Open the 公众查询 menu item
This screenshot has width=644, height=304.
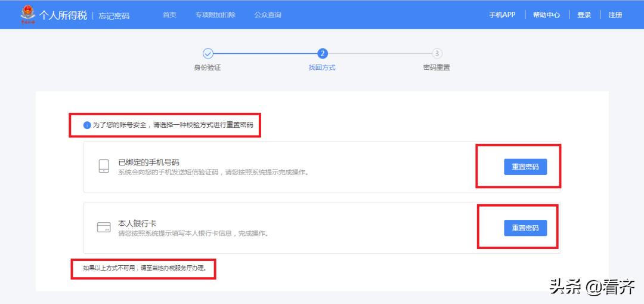(x=267, y=15)
